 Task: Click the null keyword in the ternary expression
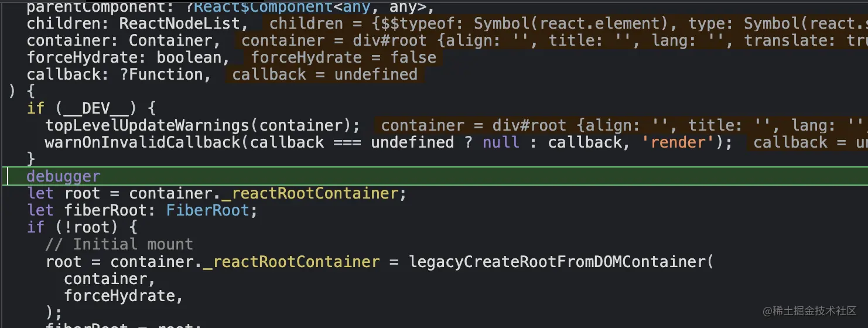click(x=501, y=142)
